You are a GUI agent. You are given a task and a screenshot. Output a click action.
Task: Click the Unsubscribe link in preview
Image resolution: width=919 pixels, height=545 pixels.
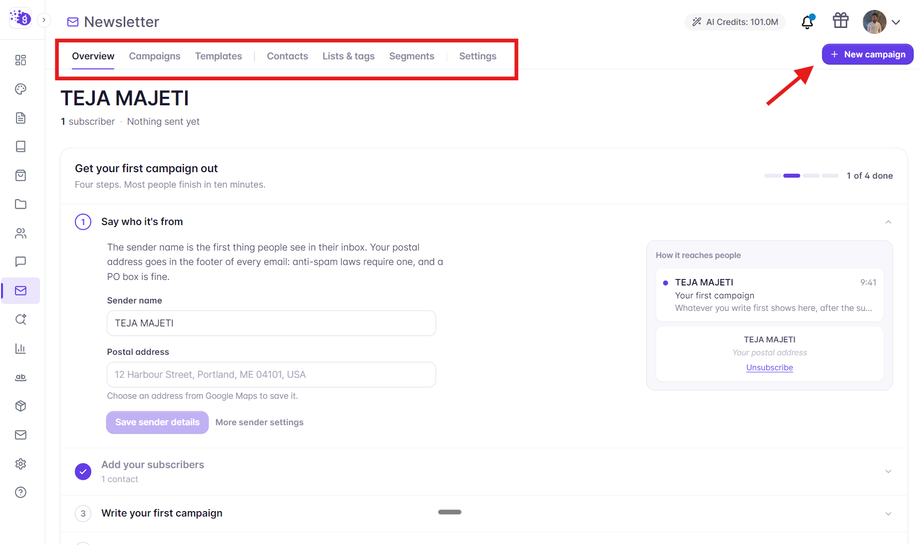click(x=770, y=367)
